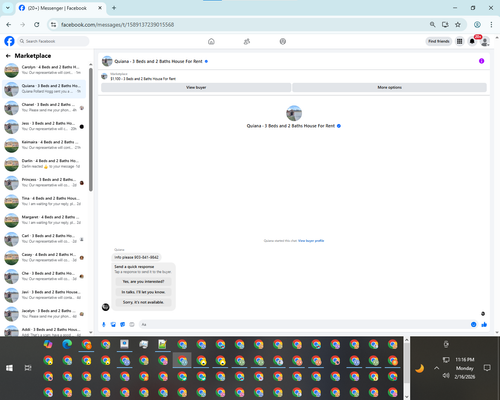Open Carolyn's 4 Beds conversation
This screenshot has width=500, height=400.
44,70
